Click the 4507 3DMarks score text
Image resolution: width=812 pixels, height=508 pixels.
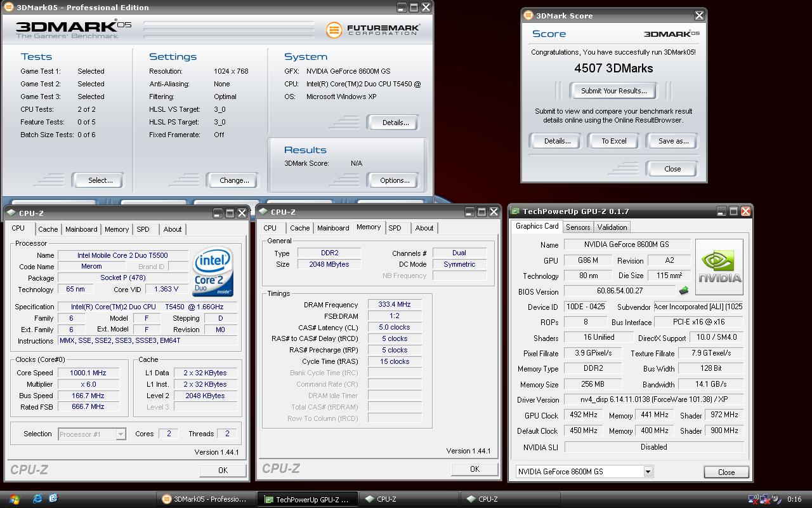(613, 69)
